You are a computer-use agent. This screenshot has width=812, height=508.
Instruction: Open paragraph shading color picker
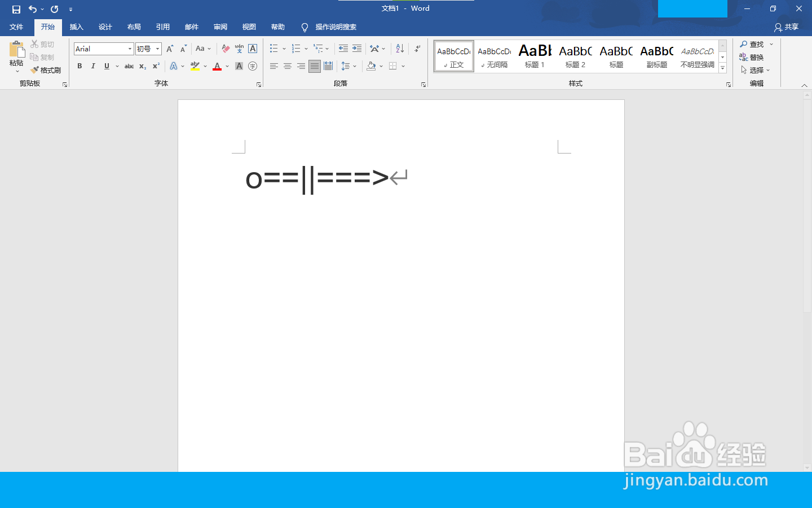click(x=371, y=66)
